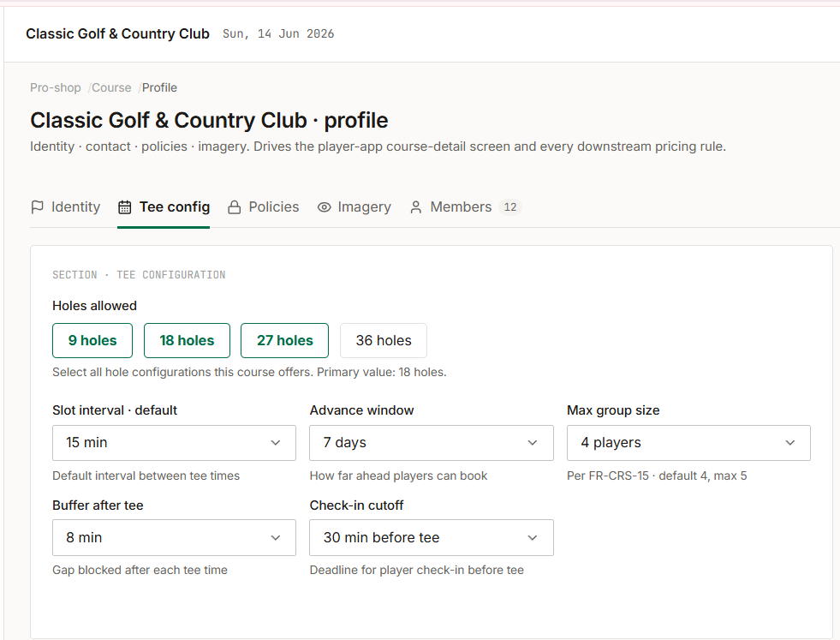Click the 'Max group size' label
The width and height of the screenshot is (840, 640).
click(x=613, y=410)
